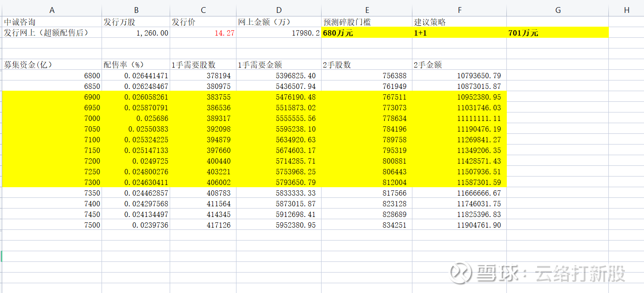This screenshot has width=644, height=293.
Task: Select the cell with 5833333.33
Action: (279, 193)
